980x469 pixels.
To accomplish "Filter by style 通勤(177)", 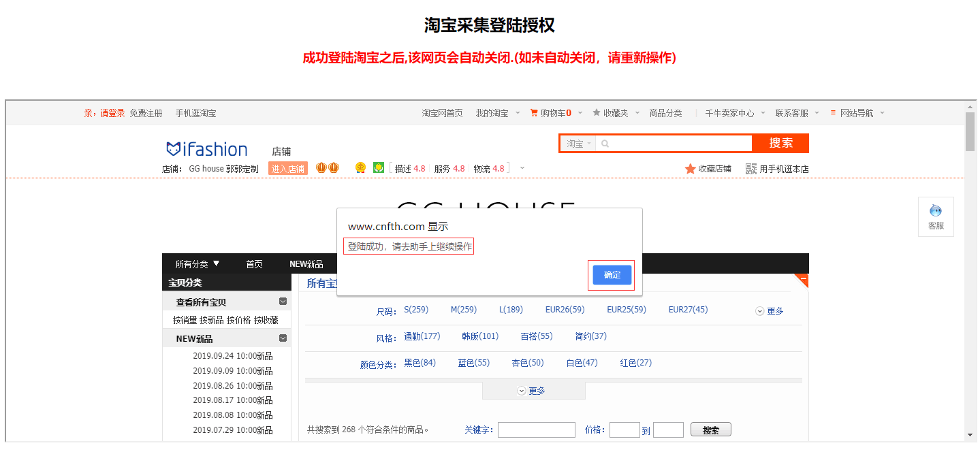I will coord(422,336).
